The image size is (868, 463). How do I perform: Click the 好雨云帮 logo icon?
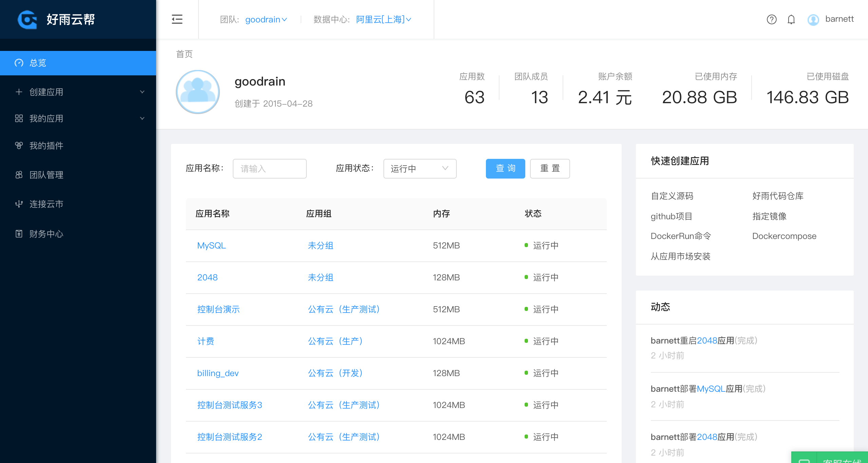tap(27, 20)
